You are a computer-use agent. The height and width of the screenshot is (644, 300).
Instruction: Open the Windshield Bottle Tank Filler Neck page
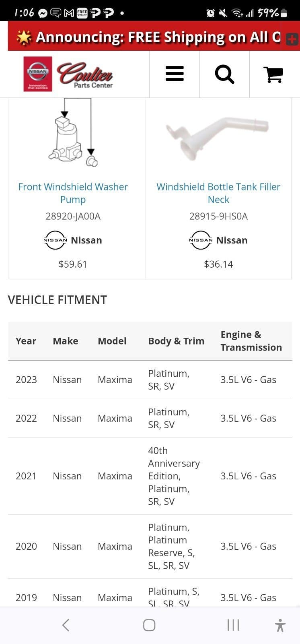[x=218, y=193]
